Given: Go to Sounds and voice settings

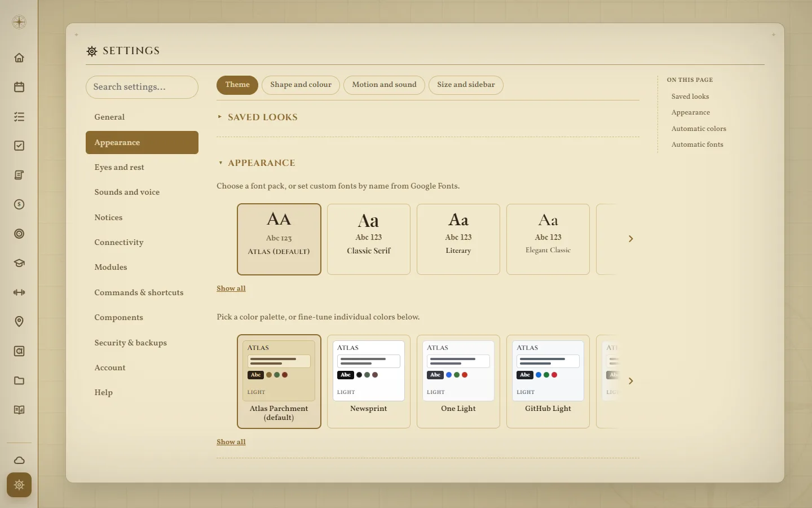Looking at the screenshot, I should coord(142,192).
